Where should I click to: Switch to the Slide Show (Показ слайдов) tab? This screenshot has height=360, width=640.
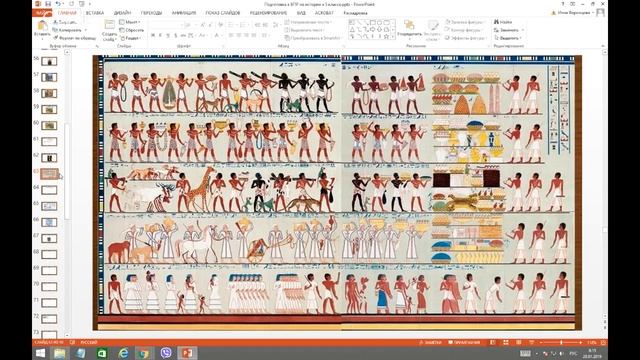(x=223, y=13)
